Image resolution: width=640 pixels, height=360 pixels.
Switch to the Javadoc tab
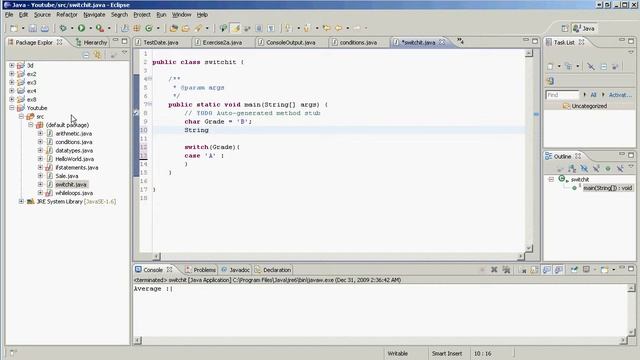[x=236, y=270]
